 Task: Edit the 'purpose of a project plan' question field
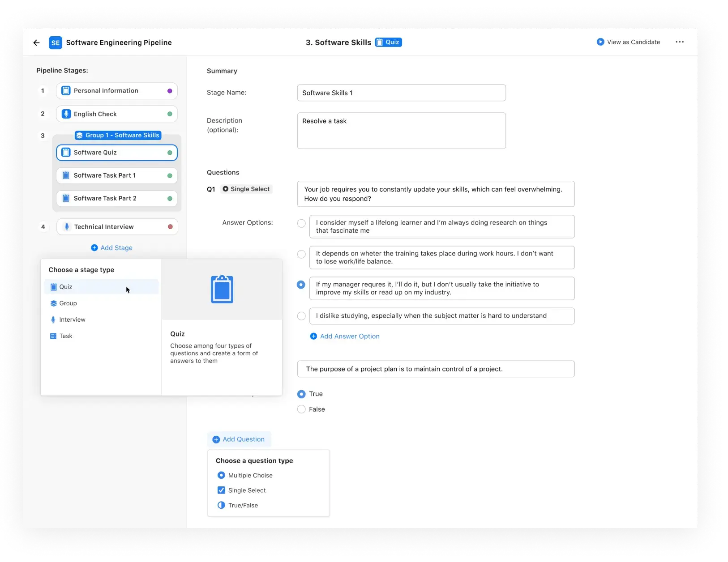tap(436, 369)
